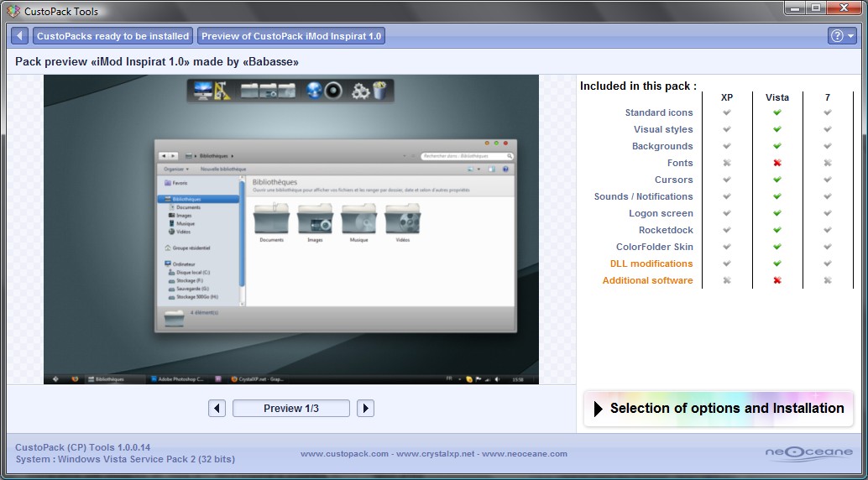Open 'Selection of options and Installation'
This screenshot has height=480, width=868.
click(719, 409)
